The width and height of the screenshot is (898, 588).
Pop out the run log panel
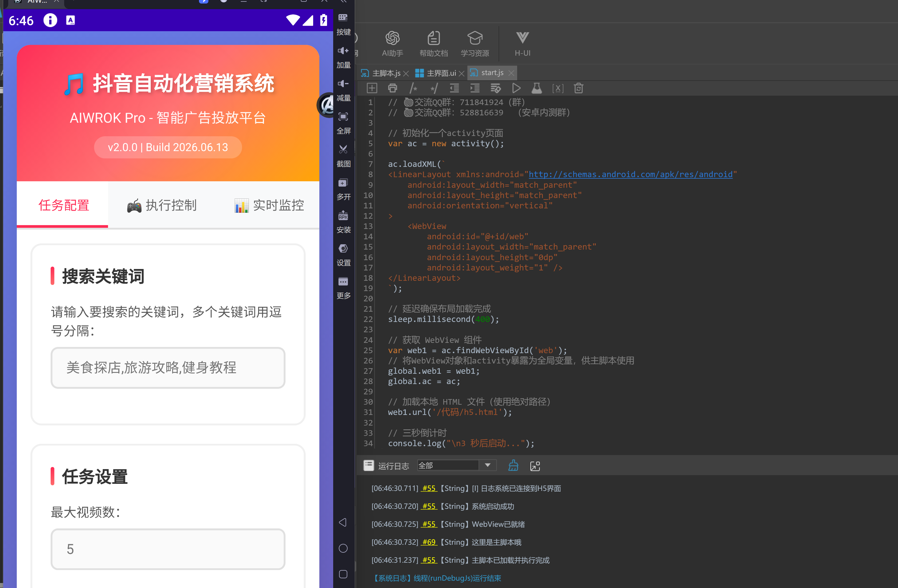pos(535,466)
